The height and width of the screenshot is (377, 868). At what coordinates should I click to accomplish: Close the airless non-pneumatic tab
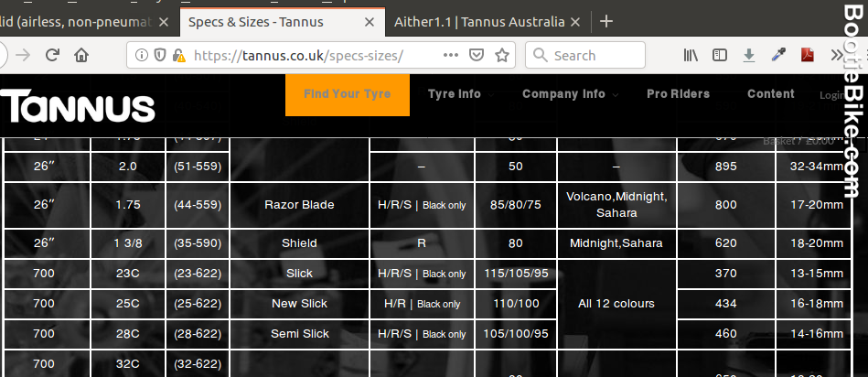(164, 22)
